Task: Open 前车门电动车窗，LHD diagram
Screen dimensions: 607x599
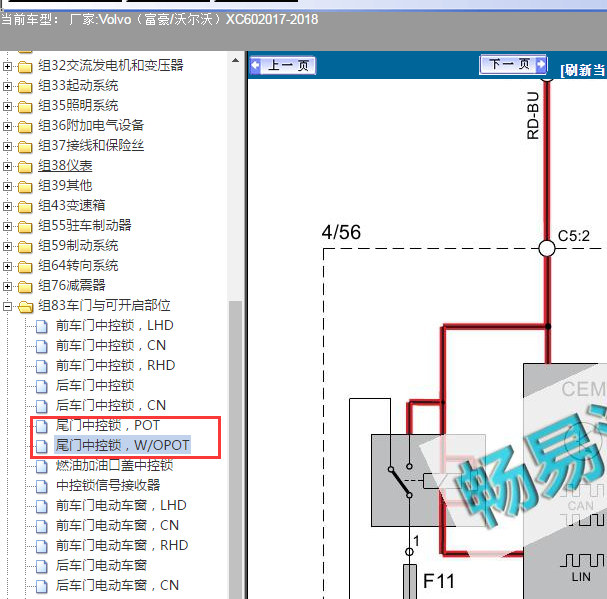Action: [121, 505]
